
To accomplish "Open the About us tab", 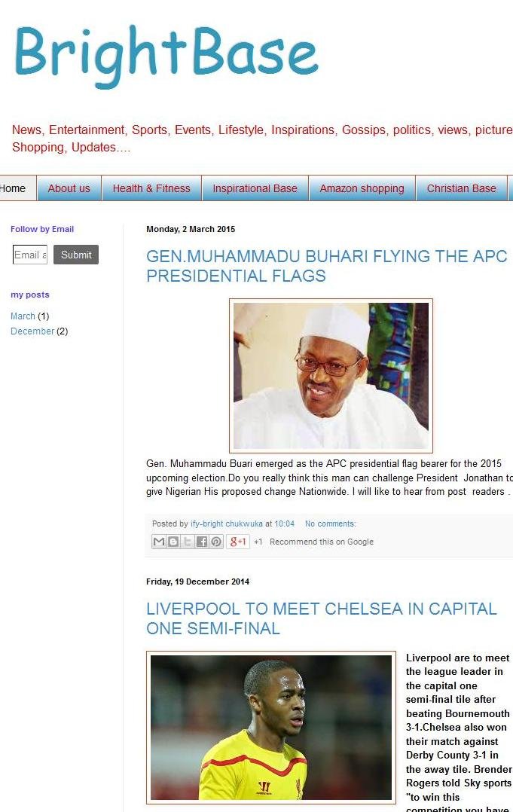I will 69,188.
